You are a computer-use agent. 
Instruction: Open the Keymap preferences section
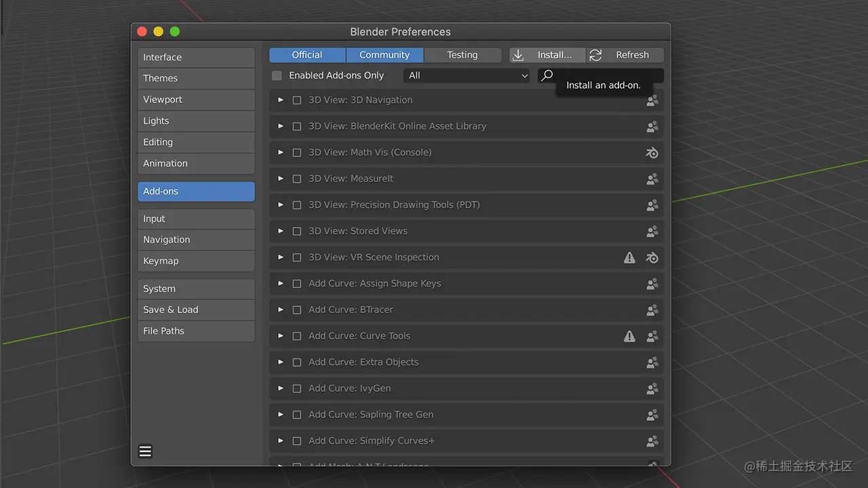point(196,261)
